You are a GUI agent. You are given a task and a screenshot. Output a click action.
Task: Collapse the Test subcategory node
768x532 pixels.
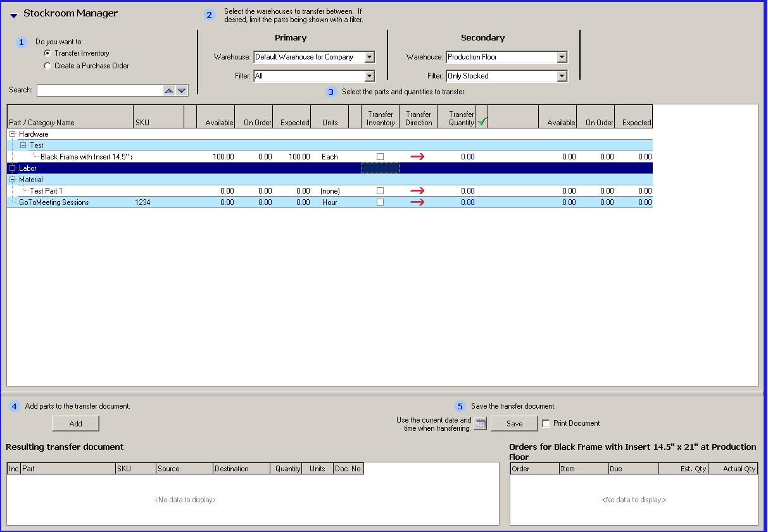pos(23,145)
